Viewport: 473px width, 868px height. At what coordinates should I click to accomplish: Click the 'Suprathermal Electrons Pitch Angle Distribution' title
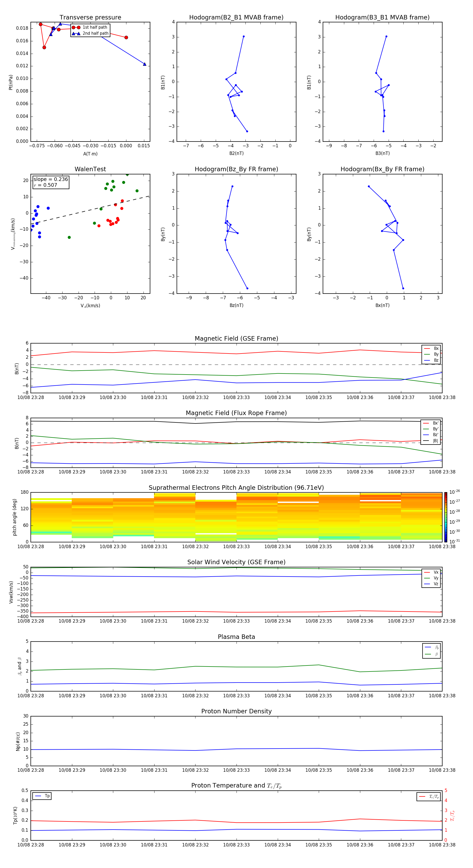(236, 488)
